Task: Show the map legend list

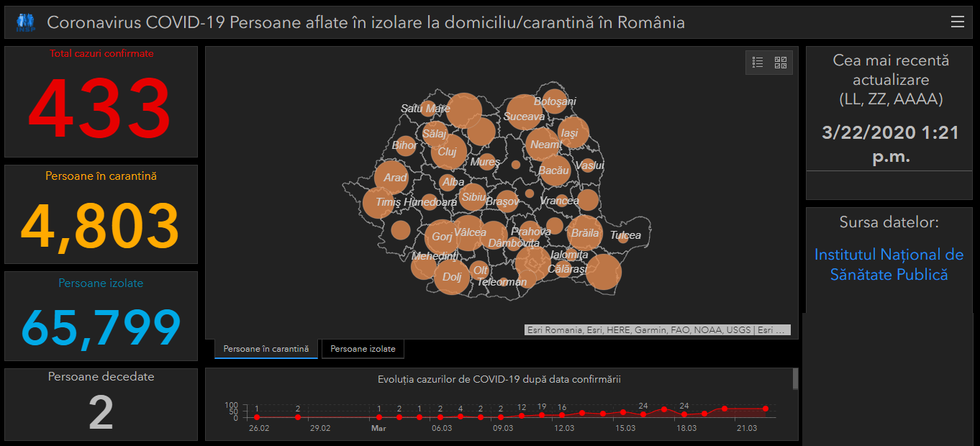Action: [758, 63]
